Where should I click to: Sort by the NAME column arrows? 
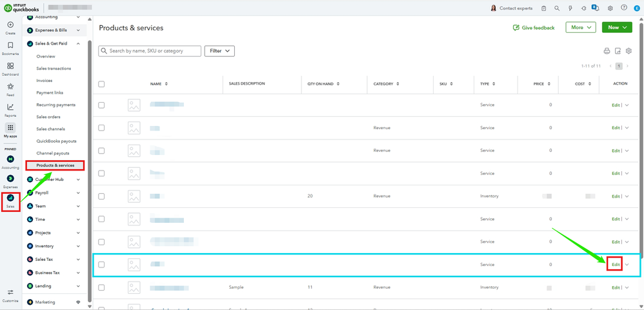(166, 84)
